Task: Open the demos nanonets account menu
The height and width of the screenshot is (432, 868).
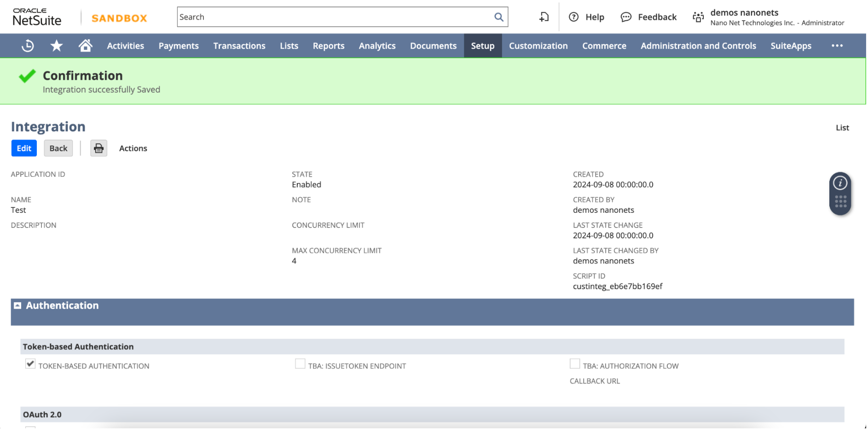Action: 777,17
